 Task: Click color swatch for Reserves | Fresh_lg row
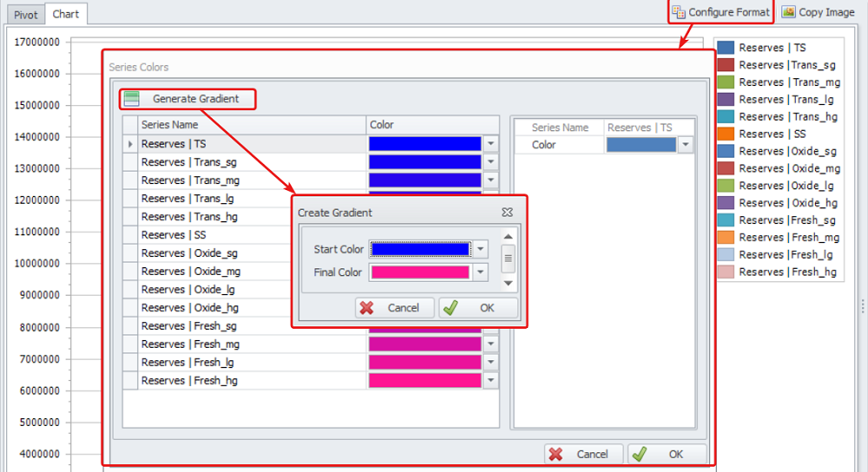pos(425,363)
